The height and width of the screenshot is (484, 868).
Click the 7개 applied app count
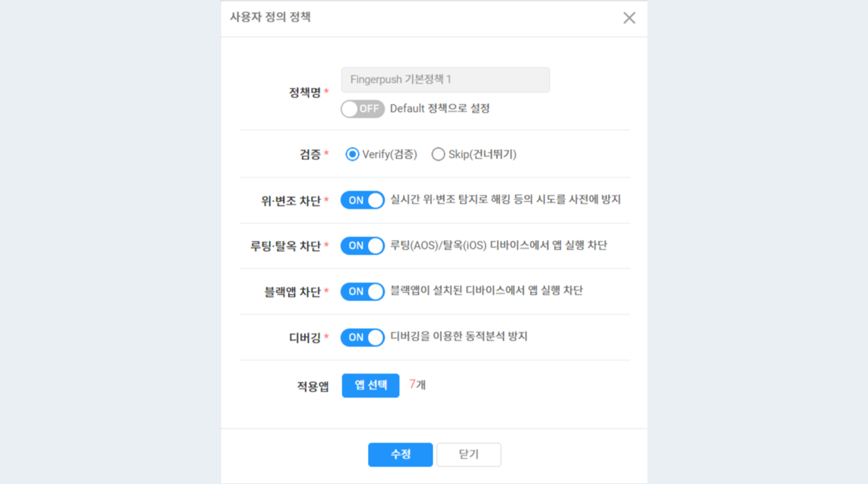417,384
